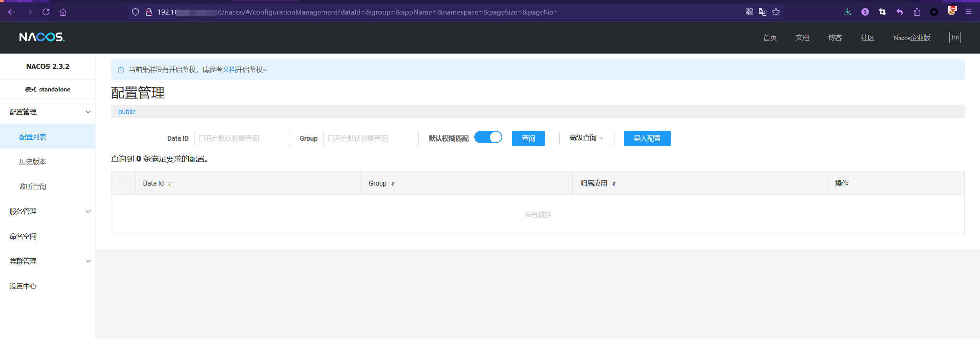
Task: Click the browser reload icon
Action: tap(46, 12)
